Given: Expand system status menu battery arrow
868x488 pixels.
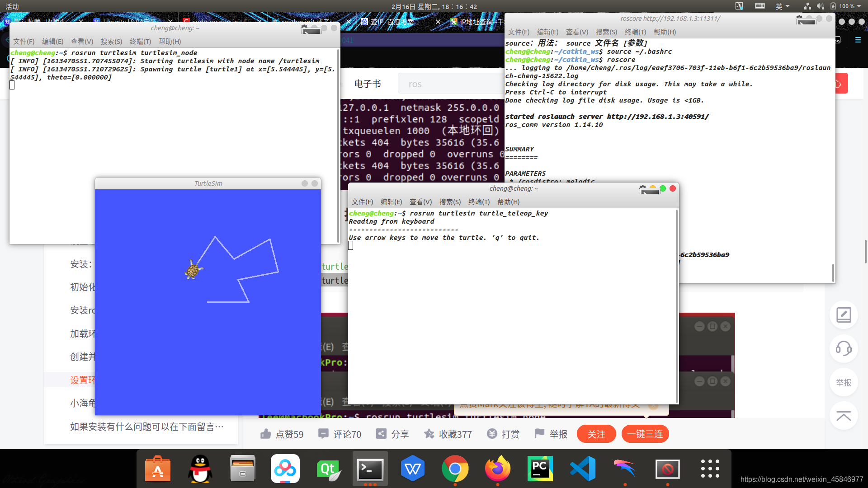Looking at the screenshot, I should [x=859, y=6].
